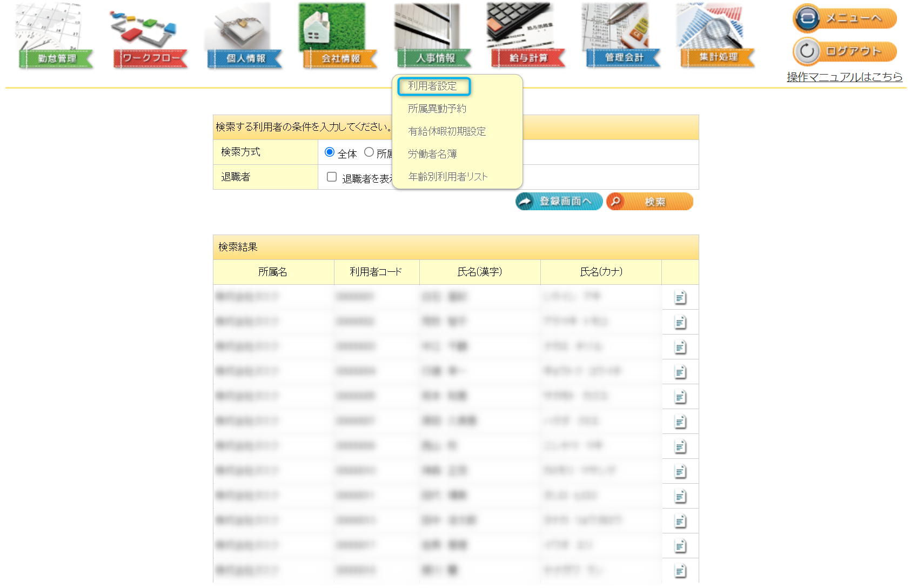Image resolution: width=911 pixels, height=588 pixels.
Task: Open the 勤怠管理 attendance module icon
Action: [x=56, y=37]
